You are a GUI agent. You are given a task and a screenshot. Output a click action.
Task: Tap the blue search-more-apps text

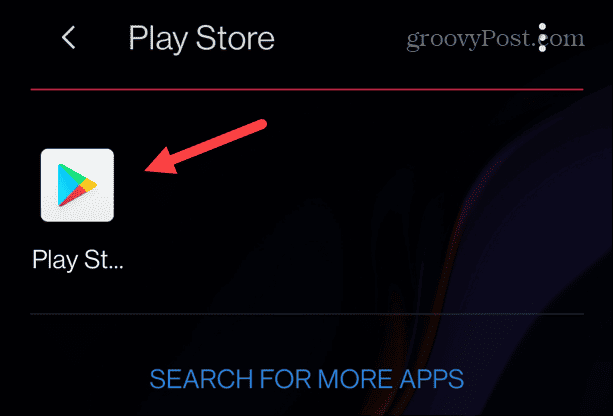click(x=306, y=378)
